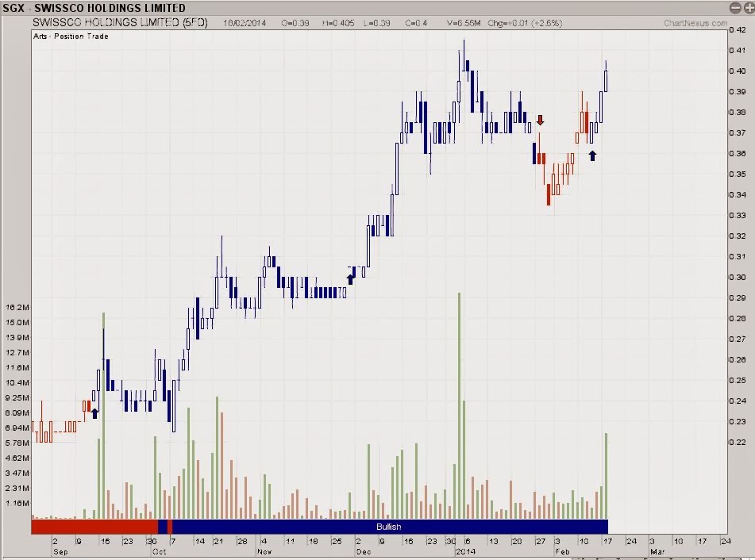Viewport: 755px width, 560px height.
Task: Click the plus zoom-in icon
Action: [x=749, y=8]
